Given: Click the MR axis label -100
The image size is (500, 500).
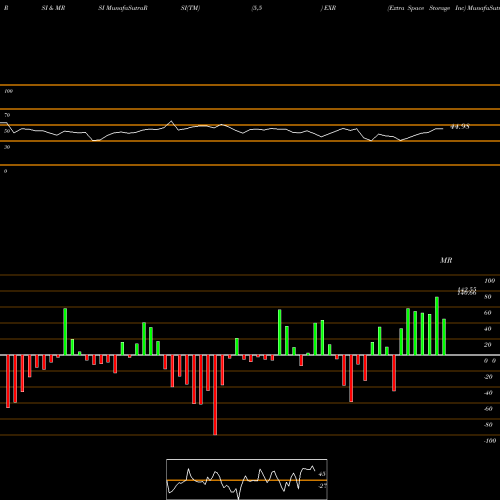Looking at the screenshot, I should pos(490,441).
